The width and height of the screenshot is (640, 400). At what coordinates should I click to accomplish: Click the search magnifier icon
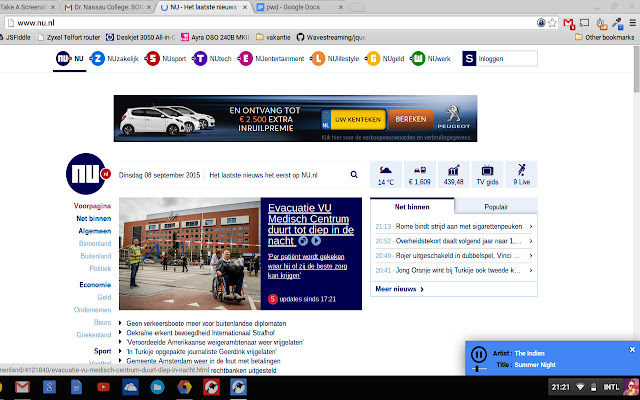[354, 175]
